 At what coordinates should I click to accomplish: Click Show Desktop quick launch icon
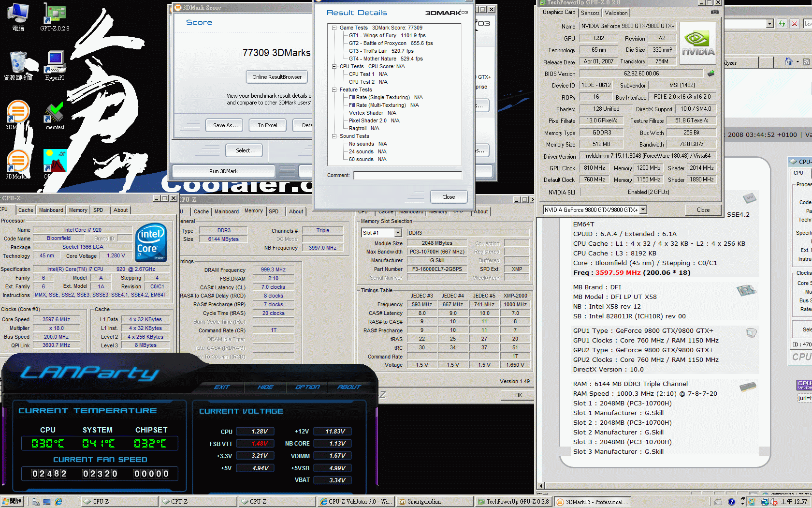pyautogui.click(x=47, y=502)
